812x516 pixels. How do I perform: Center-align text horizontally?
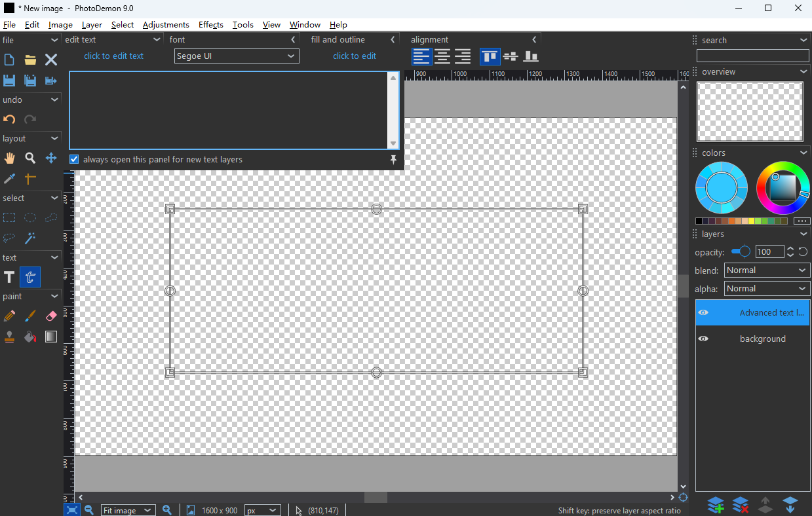click(442, 56)
